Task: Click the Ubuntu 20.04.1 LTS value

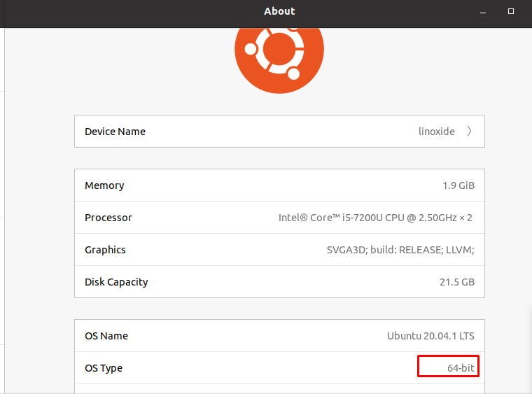Action: coord(431,336)
